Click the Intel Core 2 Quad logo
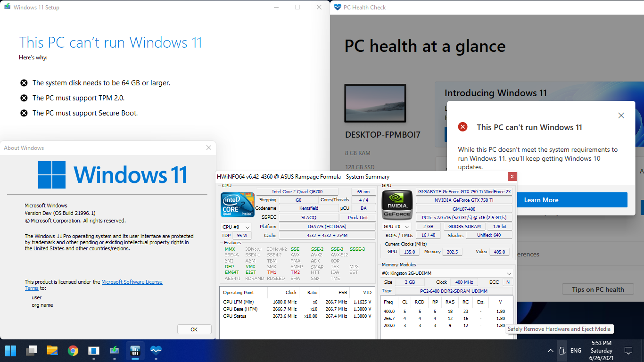The image size is (644, 362). click(238, 205)
